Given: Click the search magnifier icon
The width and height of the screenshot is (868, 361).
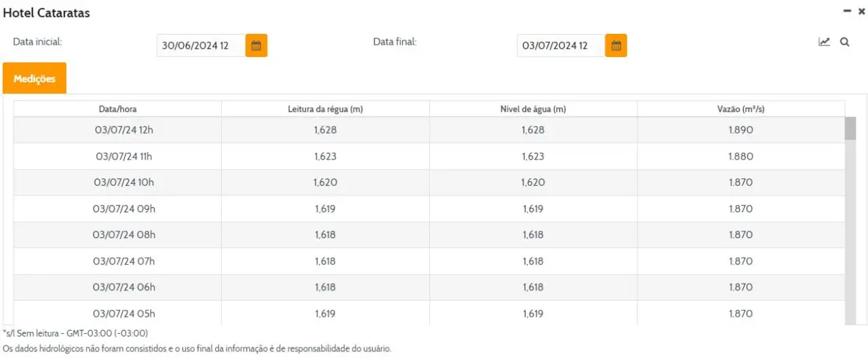Looking at the screenshot, I should [x=844, y=42].
